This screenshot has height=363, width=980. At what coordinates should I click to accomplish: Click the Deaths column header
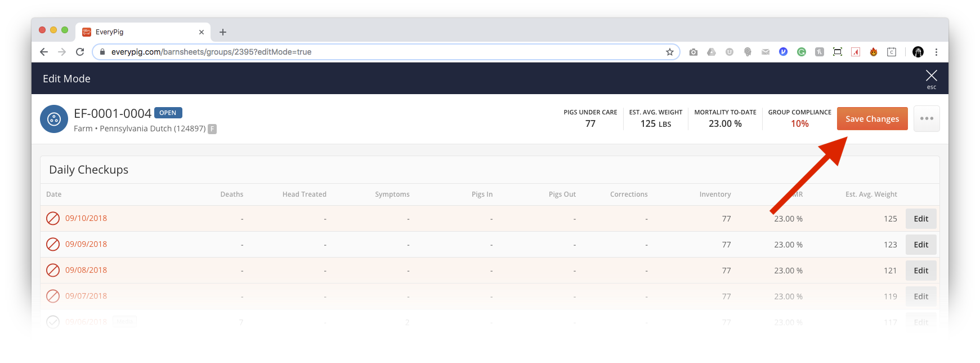(232, 194)
